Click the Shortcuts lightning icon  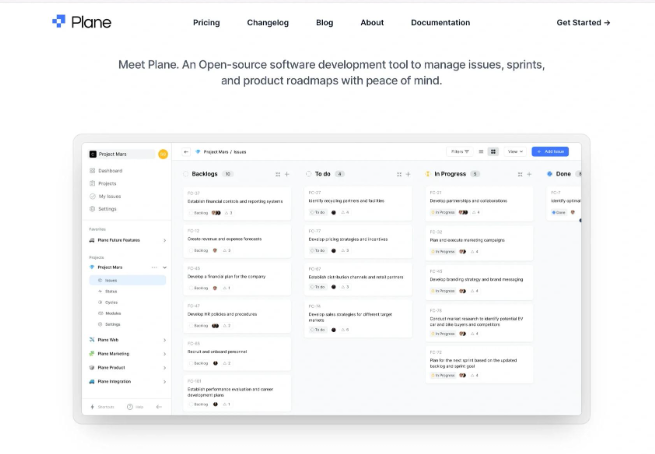pos(92,407)
